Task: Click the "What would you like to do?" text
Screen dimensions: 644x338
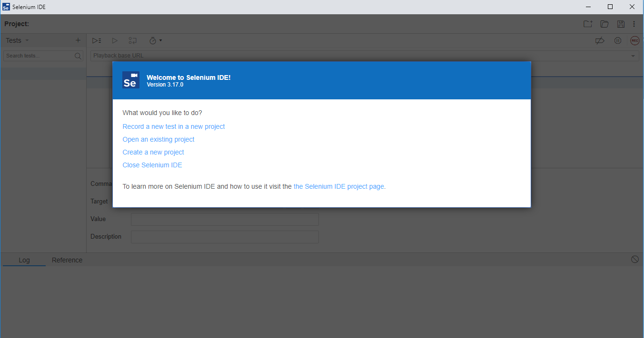Action: (x=162, y=113)
